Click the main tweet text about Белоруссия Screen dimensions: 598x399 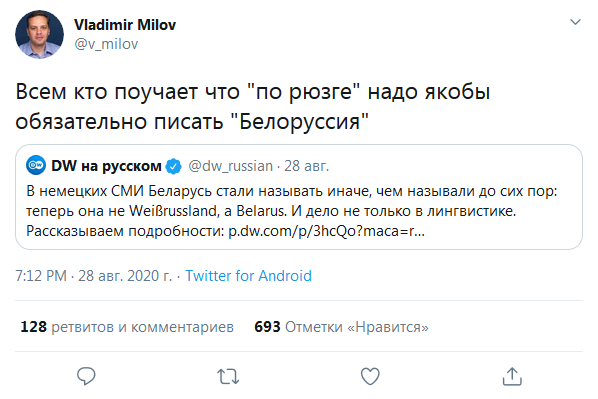pos(252,106)
